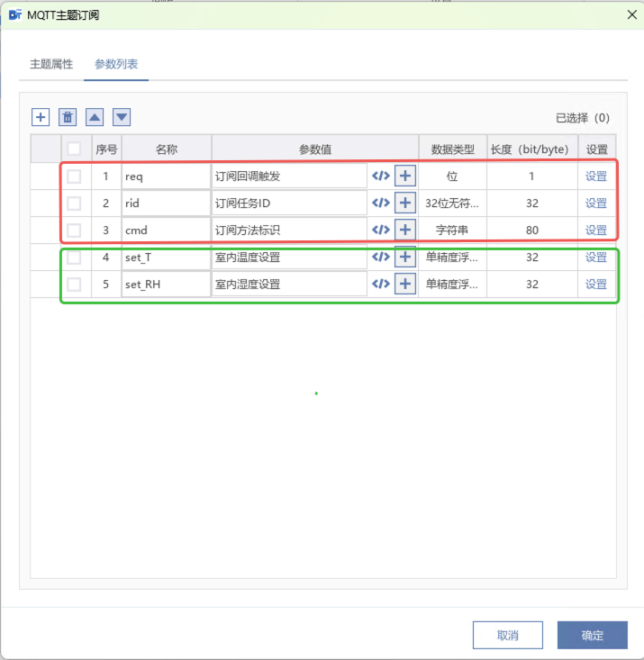Check the checkbox for row 1 req
The height and width of the screenshot is (660, 644).
coord(74,176)
